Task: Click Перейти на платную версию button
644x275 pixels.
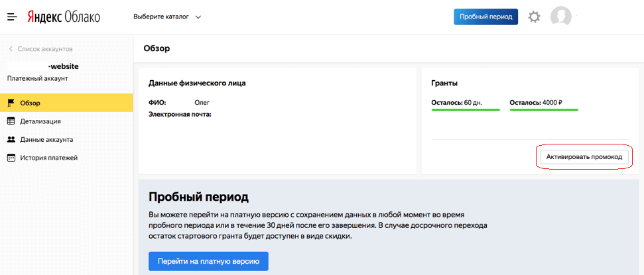Action: point(208,262)
